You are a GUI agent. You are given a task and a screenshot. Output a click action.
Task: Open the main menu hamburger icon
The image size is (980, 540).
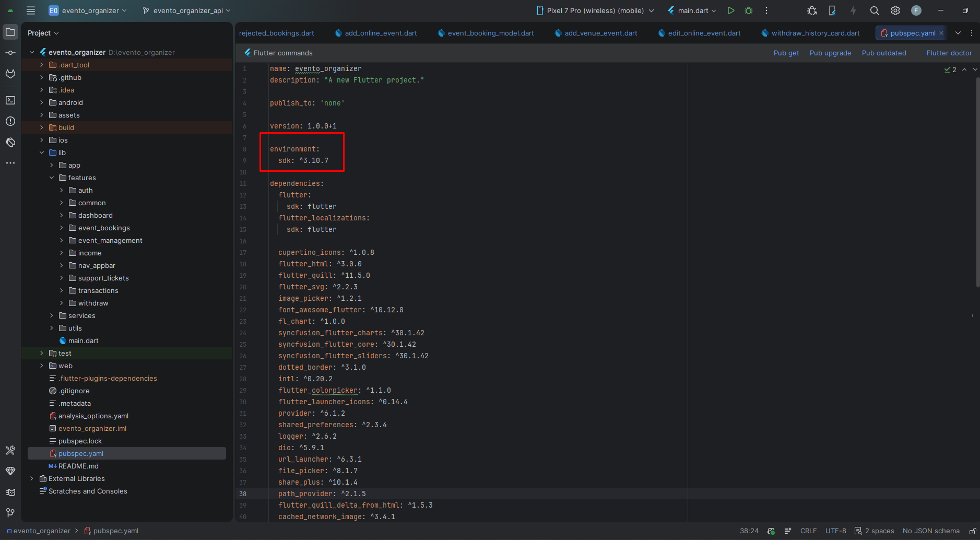point(31,10)
